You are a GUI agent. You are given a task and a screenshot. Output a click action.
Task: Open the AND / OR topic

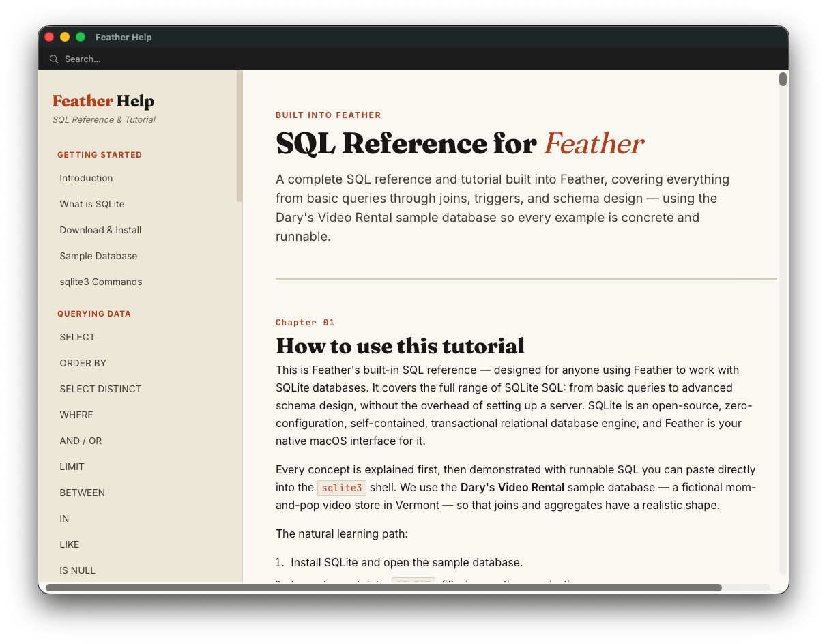click(x=81, y=441)
